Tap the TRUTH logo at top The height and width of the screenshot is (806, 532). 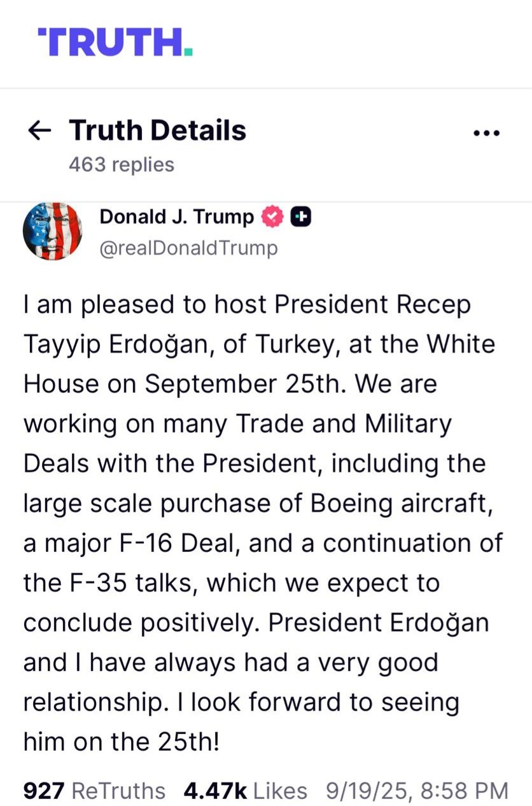(115, 43)
